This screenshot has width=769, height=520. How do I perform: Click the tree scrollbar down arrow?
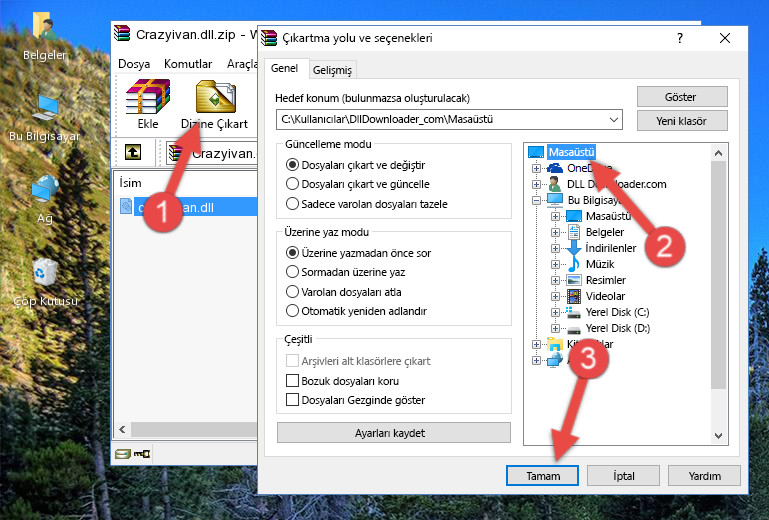(x=718, y=436)
